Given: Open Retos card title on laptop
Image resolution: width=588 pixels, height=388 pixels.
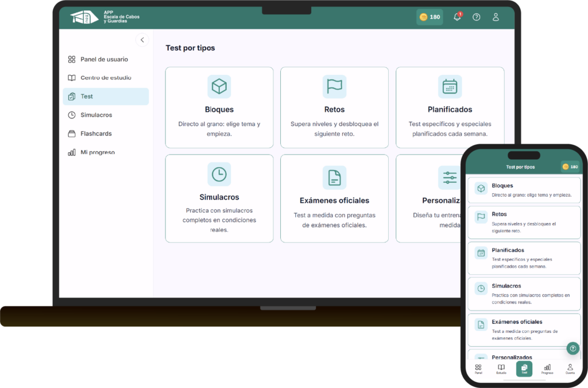Looking at the screenshot, I should pos(334,110).
